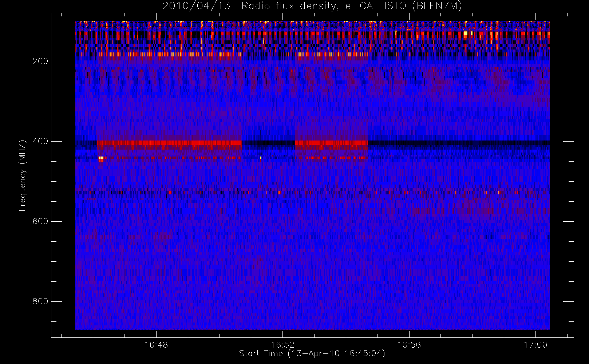
Task: Click the 16:52 time tick label
Action: (x=282, y=345)
